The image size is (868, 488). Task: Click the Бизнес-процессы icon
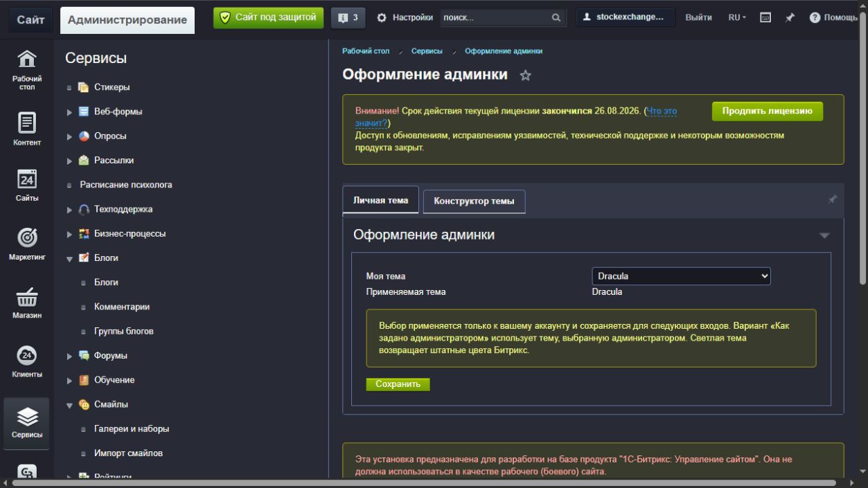(x=83, y=234)
